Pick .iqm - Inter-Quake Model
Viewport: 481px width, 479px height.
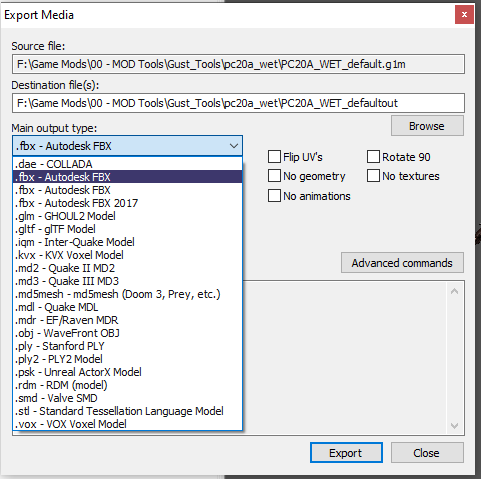click(127, 242)
